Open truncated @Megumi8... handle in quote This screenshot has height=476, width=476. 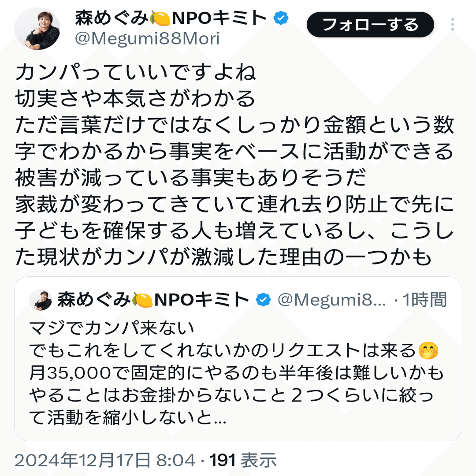pos(331,300)
